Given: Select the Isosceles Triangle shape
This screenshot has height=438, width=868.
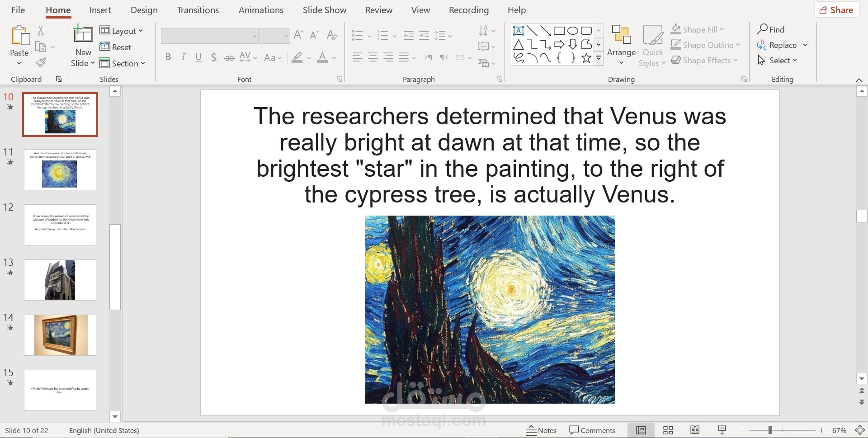Looking at the screenshot, I should coord(519,44).
